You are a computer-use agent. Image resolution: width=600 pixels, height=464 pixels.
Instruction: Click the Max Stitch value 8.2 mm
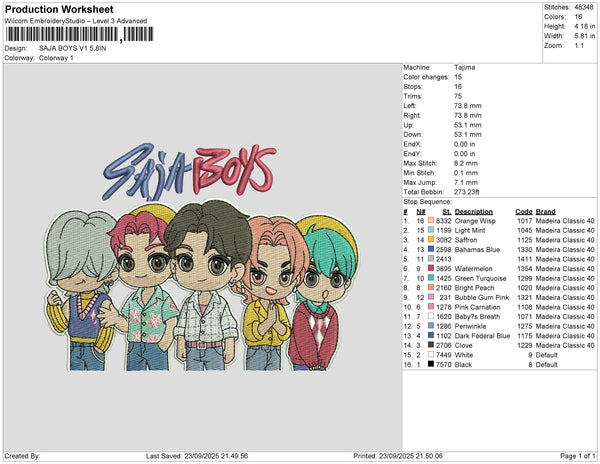[x=466, y=163]
